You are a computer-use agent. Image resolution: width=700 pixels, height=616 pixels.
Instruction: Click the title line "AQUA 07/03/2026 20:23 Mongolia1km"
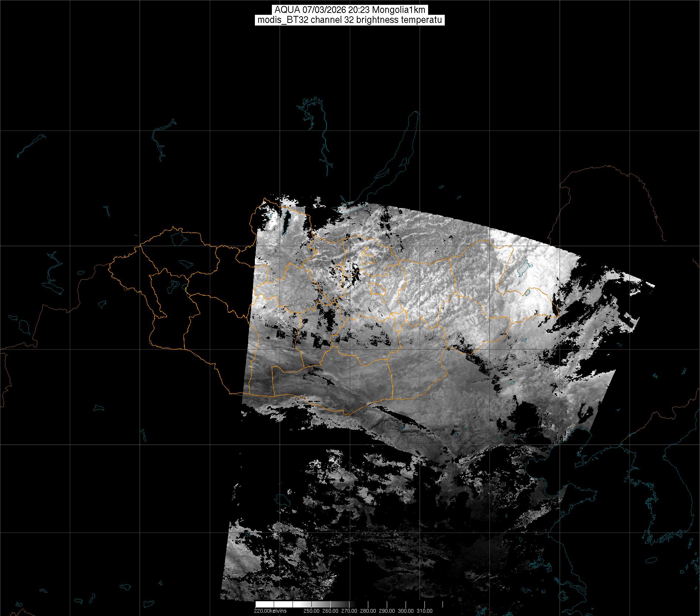tap(350, 10)
